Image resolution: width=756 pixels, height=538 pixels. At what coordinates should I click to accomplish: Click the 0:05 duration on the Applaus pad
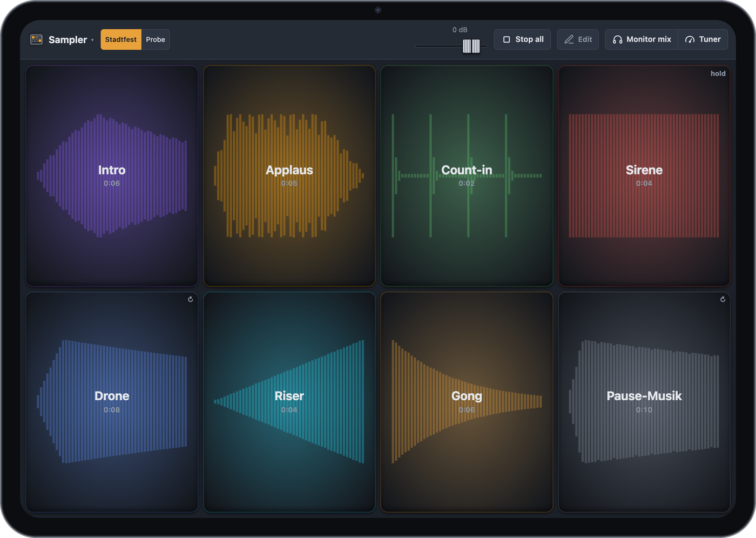[x=289, y=184]
